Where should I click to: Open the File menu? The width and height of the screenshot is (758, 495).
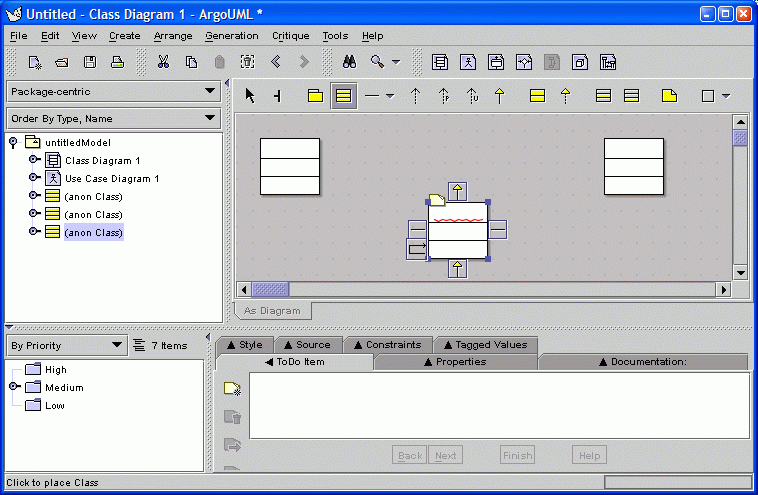pyautogui.click(x=18, y=36)
